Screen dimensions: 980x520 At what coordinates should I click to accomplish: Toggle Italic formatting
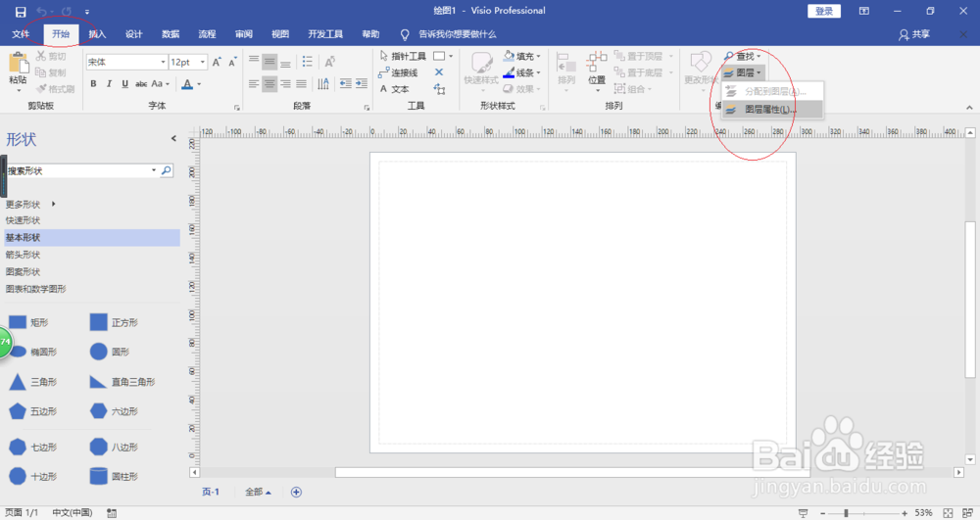[109, 83]
